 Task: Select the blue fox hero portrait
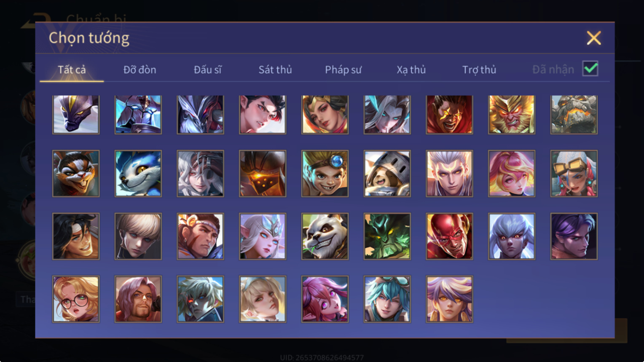coord(138,174)
